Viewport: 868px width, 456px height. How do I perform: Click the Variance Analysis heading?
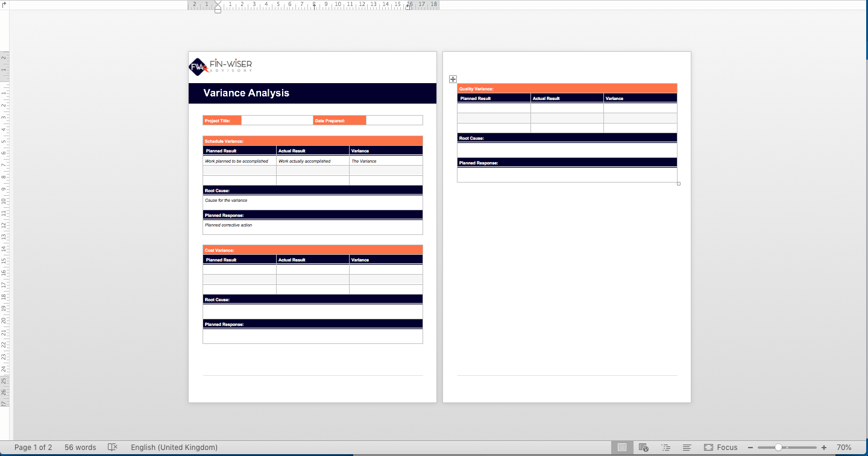[x=246, y=93]
